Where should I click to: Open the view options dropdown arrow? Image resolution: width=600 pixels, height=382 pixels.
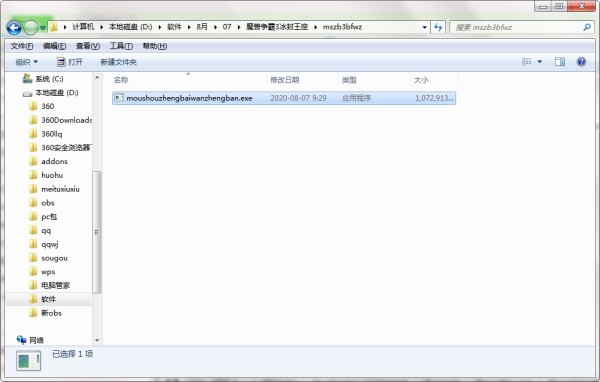pos(540,62)
